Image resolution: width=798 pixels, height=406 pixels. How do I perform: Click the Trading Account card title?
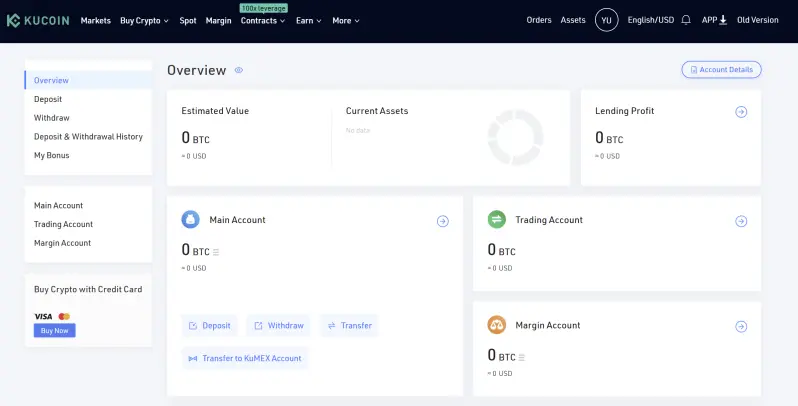coord(549,220)
